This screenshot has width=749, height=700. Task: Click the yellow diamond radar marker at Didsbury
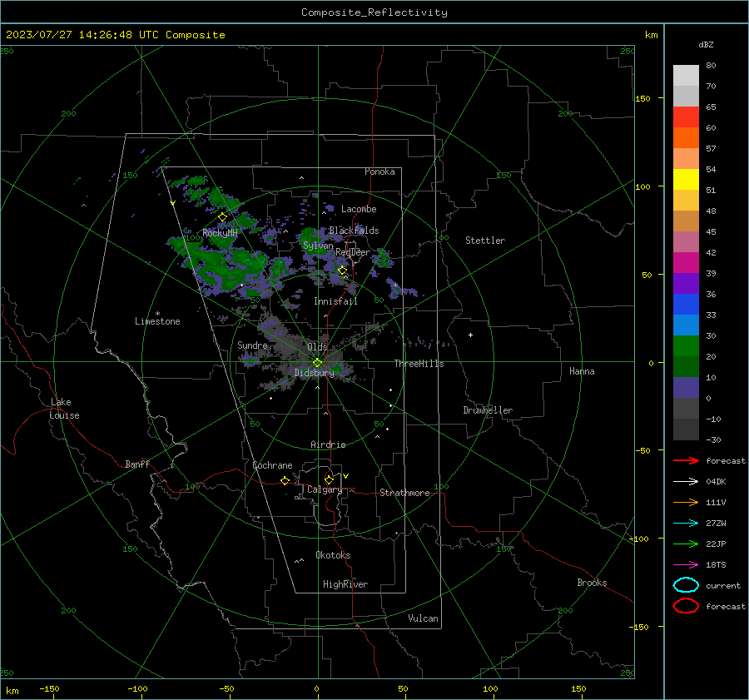click(318, 363)
